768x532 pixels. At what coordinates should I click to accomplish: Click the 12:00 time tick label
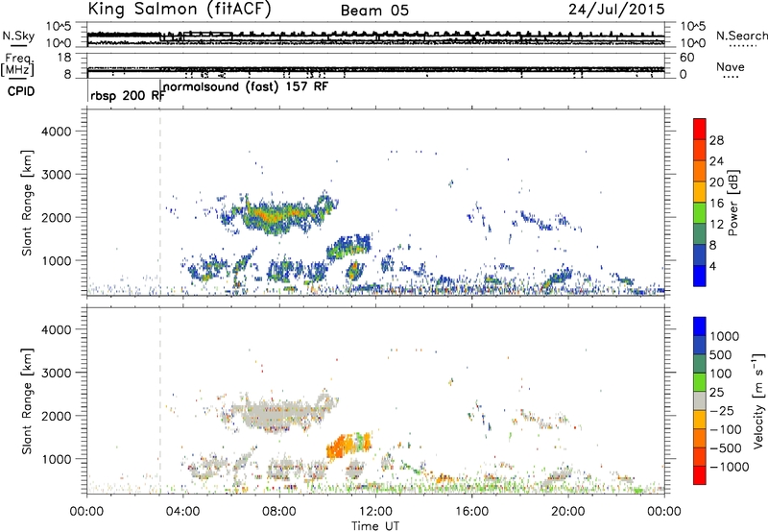[375, 512]
